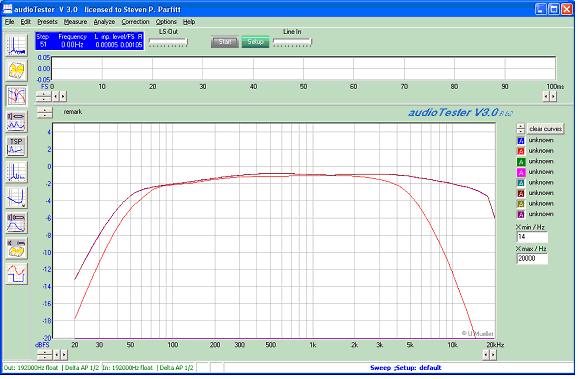Select the frequency response sweep icon
The width and height of the screenshot is (578, 379).
click(16, 96)
